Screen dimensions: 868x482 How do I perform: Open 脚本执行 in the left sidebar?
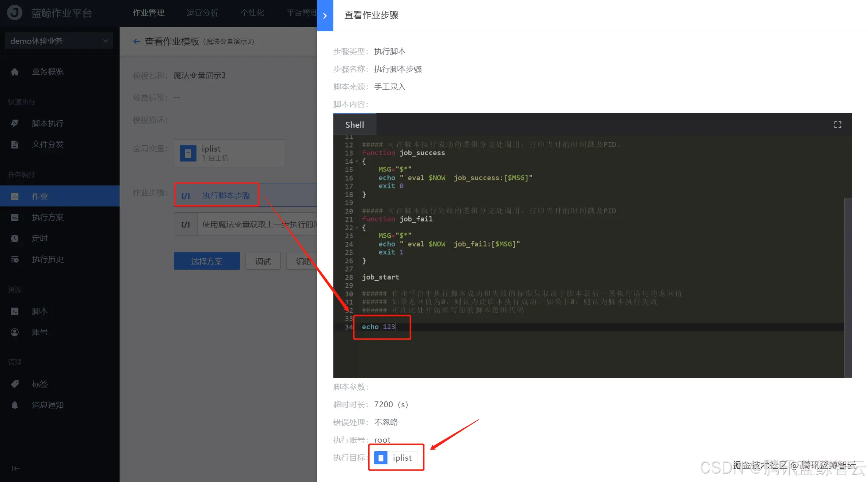(x=47, y=123)
